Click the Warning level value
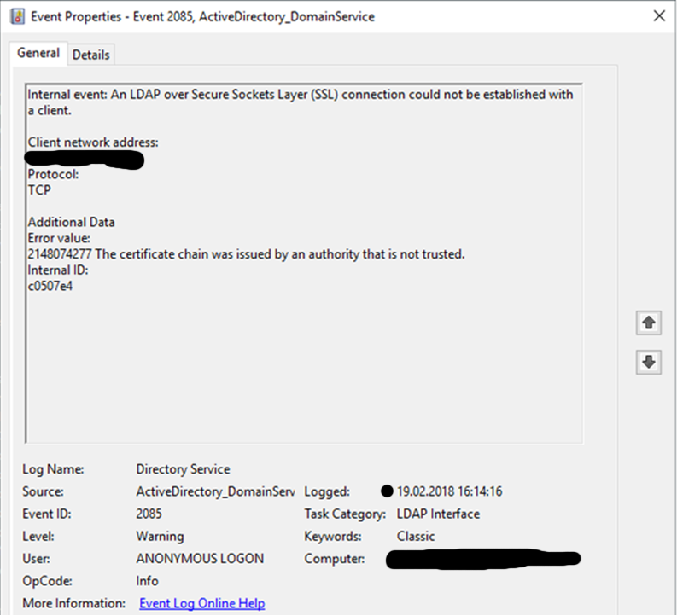683x616 pixels. [x=160, y=537]
